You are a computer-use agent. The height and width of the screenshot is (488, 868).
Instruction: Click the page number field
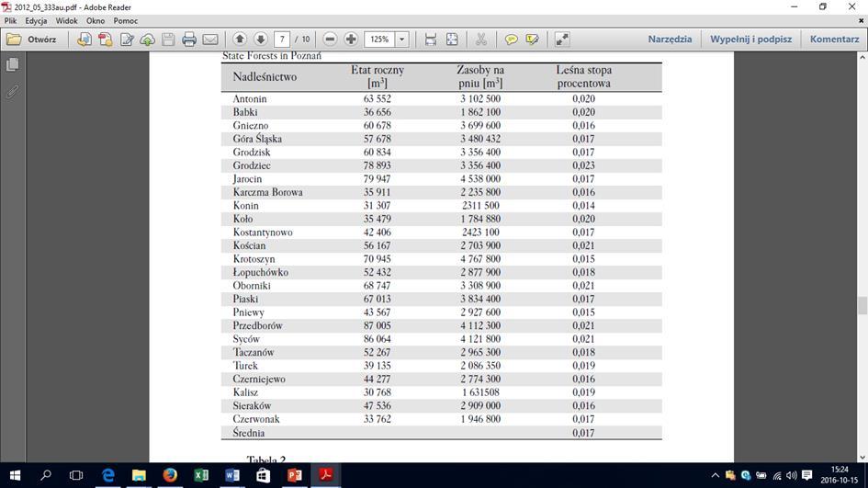point(282,40)
